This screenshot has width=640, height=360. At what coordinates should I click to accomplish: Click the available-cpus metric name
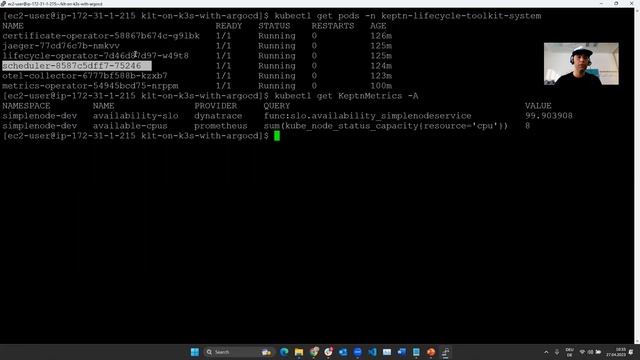(130, 126)
